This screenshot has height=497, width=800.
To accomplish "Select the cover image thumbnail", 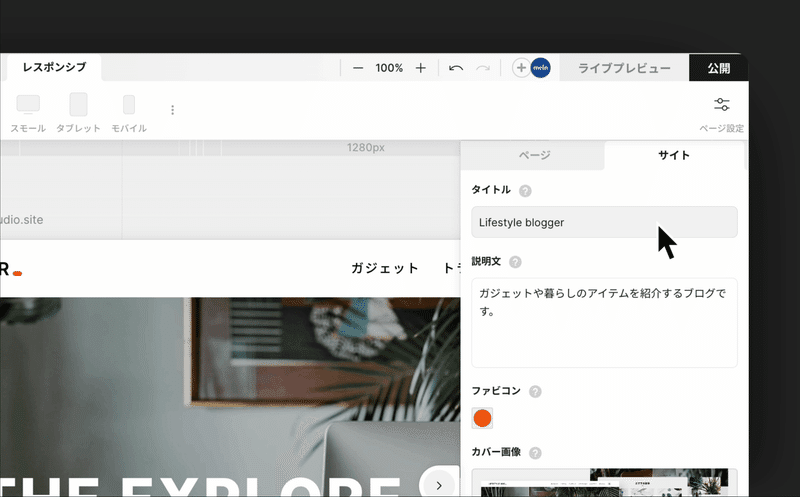I will click(x=604, y=483).
